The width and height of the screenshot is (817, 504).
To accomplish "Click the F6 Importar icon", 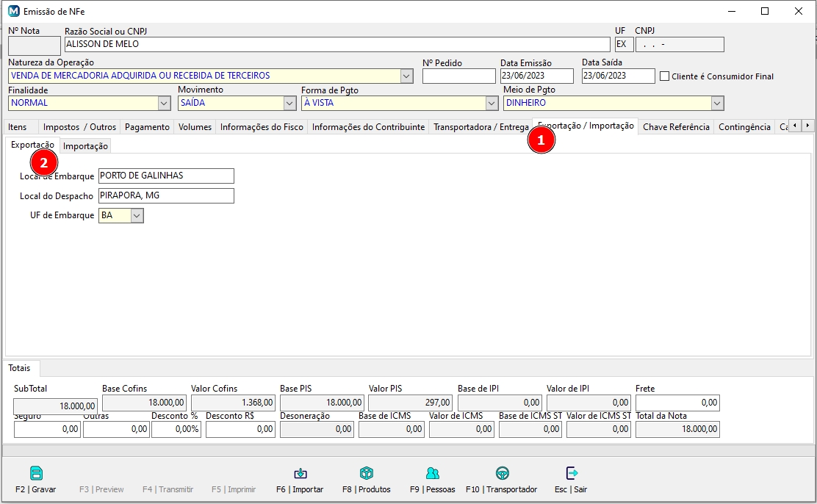I will click(300, 473).
